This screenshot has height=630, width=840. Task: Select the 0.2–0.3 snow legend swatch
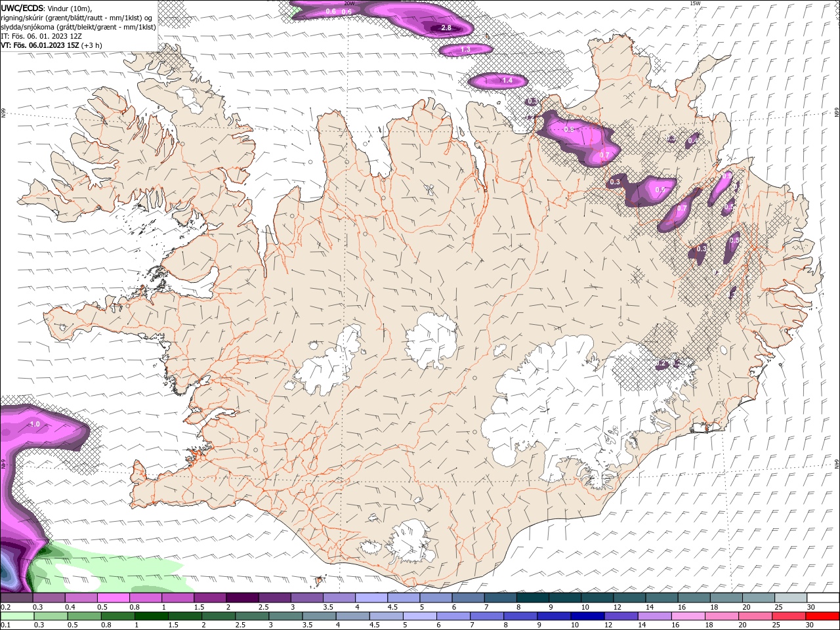(16, 598)
